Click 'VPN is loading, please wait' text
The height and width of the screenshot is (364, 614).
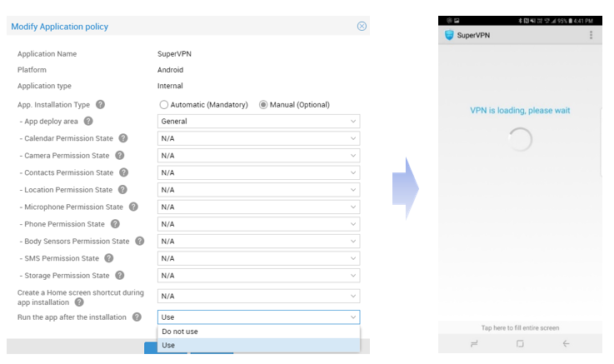coord(520,111)
